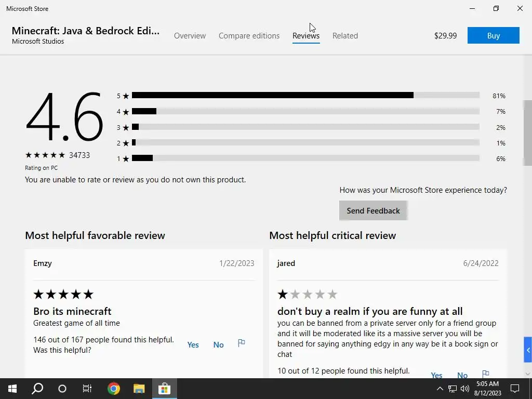Click the 34733 ratings count
The height and width of the screenshot is (399, 532).
(79, 155)
